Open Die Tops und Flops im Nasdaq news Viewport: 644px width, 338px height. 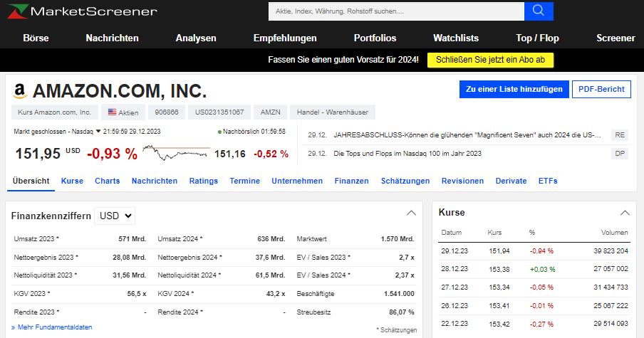pos(407,154)
